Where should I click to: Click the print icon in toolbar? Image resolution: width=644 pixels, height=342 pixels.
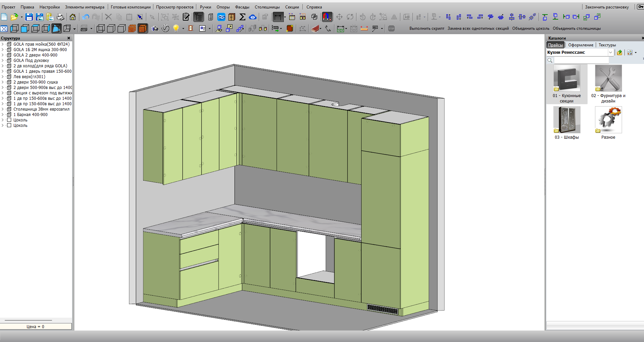point(60,17)
